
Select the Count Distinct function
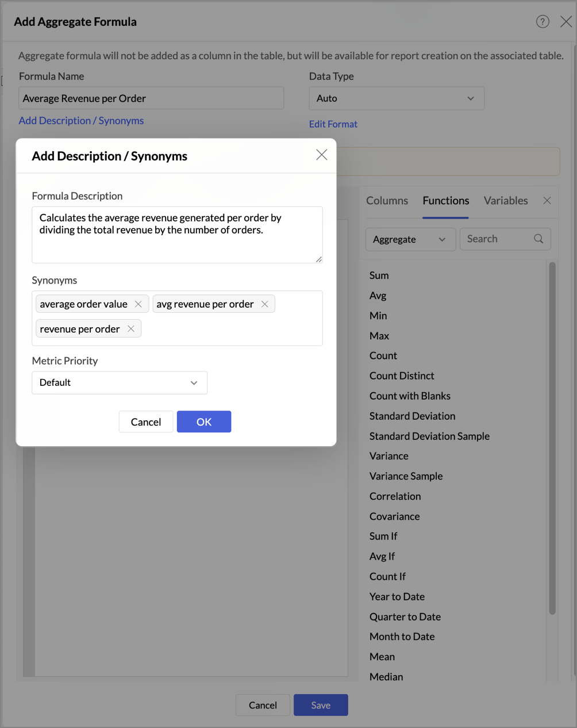click(402, 376)
